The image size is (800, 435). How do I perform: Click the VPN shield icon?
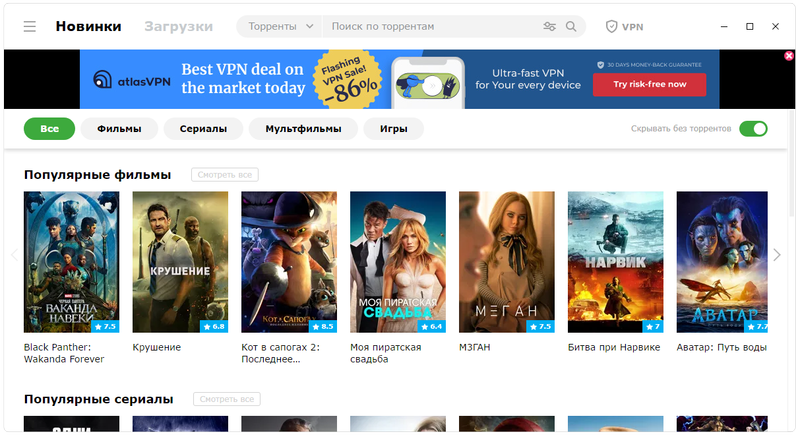pyautogui.click(x=611, y=27)
